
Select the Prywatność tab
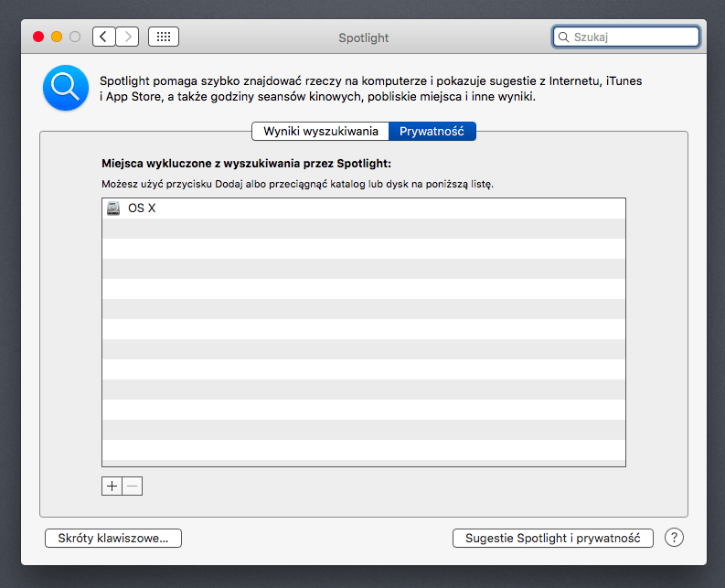(432, 131)
